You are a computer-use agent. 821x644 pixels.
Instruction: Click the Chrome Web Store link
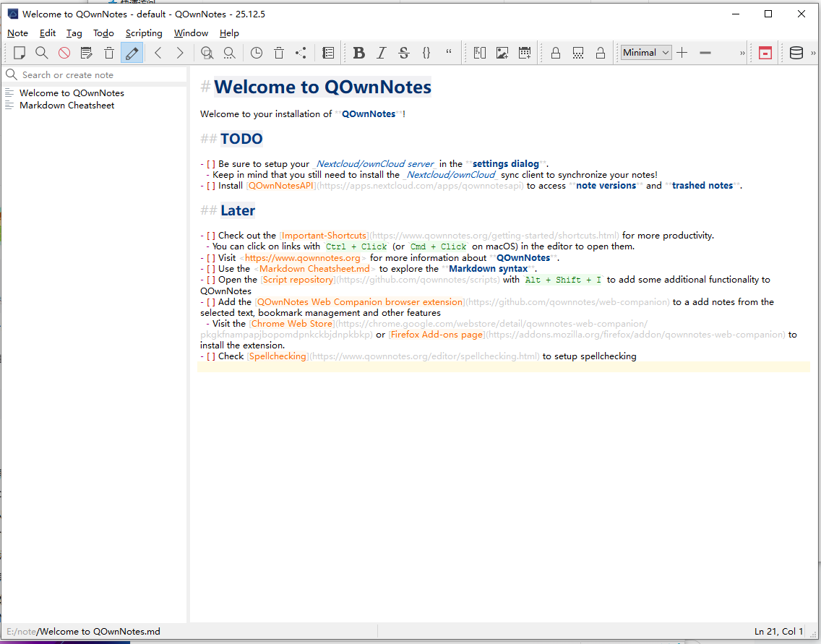tap(292, 324)
